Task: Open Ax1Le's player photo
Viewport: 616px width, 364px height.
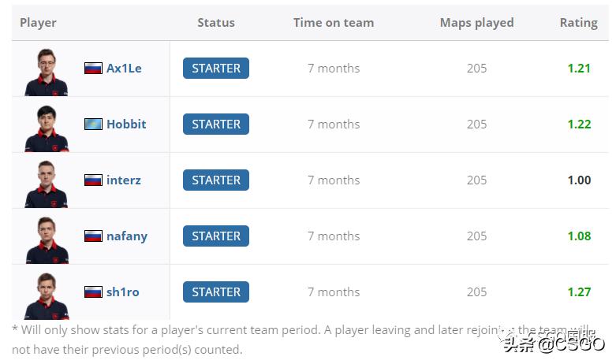Action: (46, 72)
